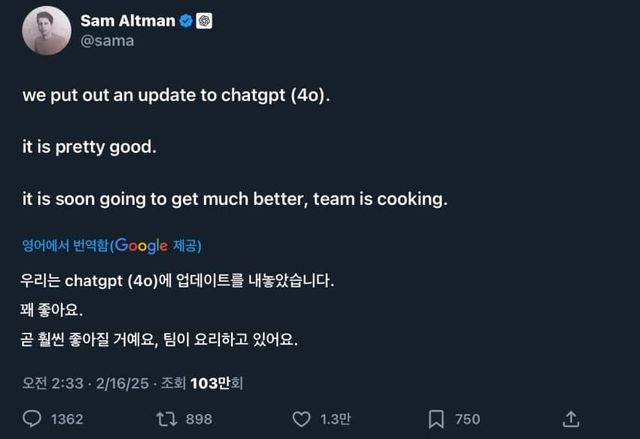The image size is (640, 439).
Task: Open the share icon at bottom right
Action: pyautogui.click(x=571, y=418)
